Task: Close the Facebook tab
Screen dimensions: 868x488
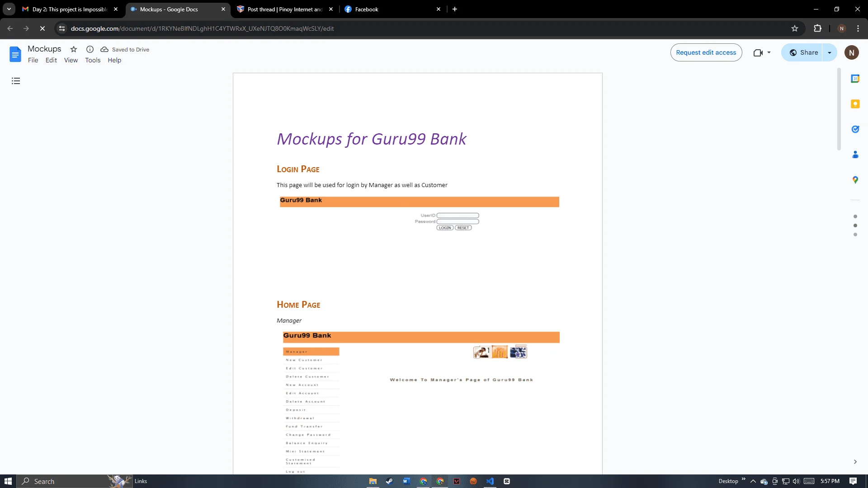Action: click(438, 9)
